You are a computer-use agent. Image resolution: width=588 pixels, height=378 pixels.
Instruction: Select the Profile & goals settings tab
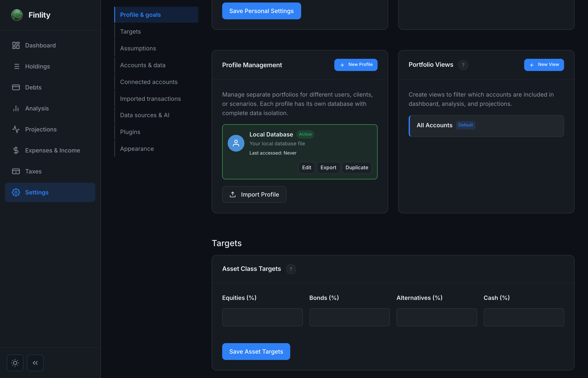click(156, 15)
